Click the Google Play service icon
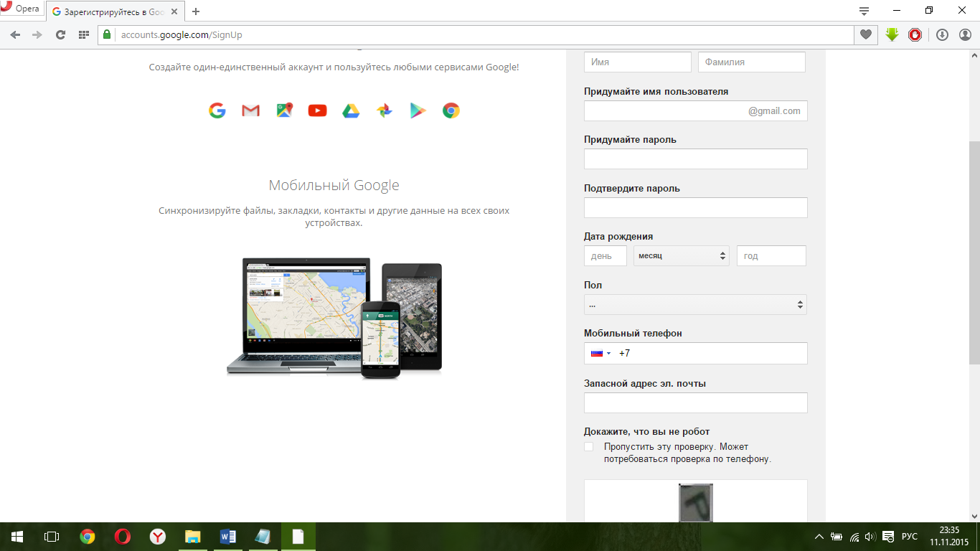 click(x=418, y=110)
